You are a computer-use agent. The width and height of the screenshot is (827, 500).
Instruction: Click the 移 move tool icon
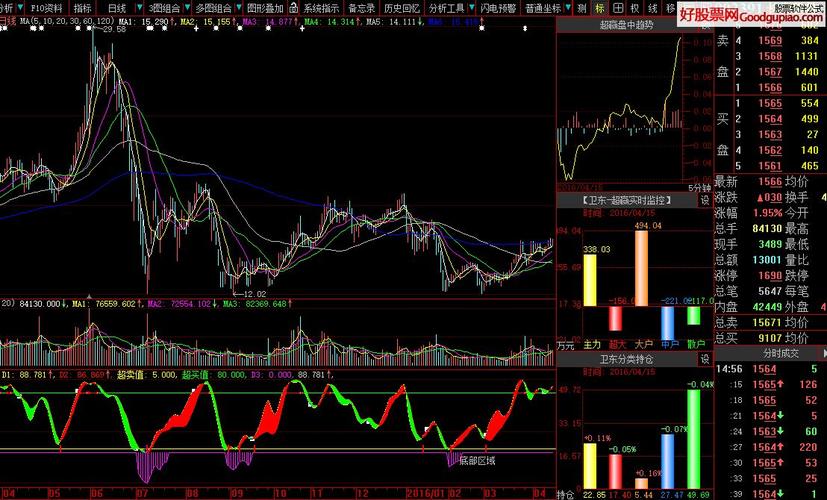pos(670,8)
